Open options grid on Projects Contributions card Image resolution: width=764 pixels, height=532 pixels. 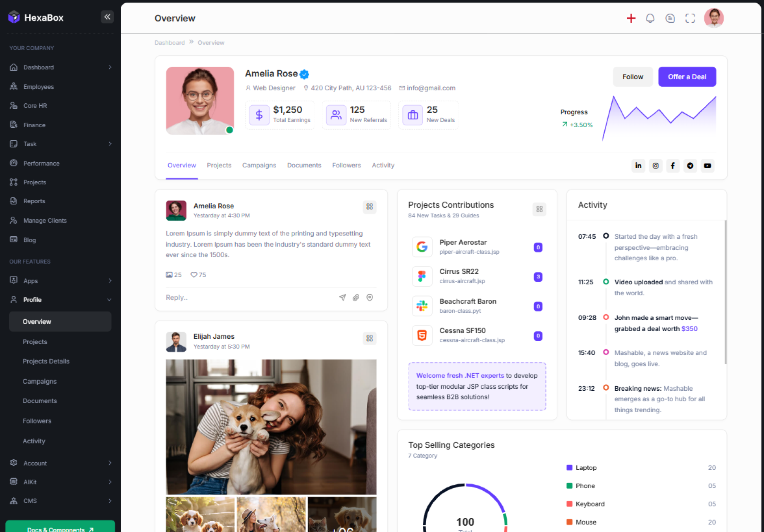click(x=539, y=209)
